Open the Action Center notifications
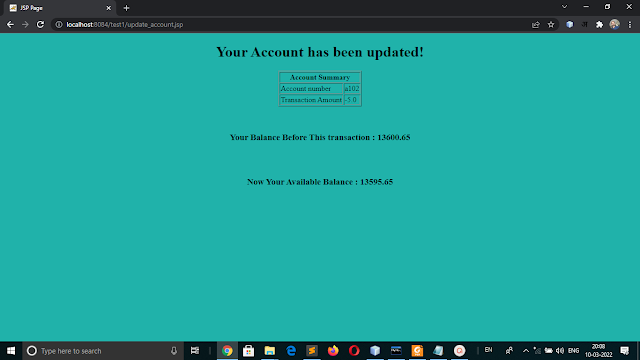640x360 pixels. pos(624,351)
